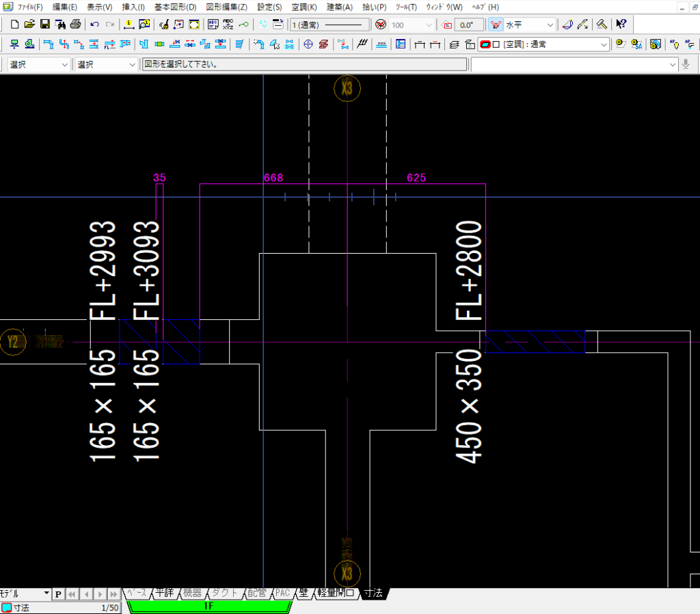Toggle the snap mode button beside 水平
The image size is (700, 614).
pos(496,25)
